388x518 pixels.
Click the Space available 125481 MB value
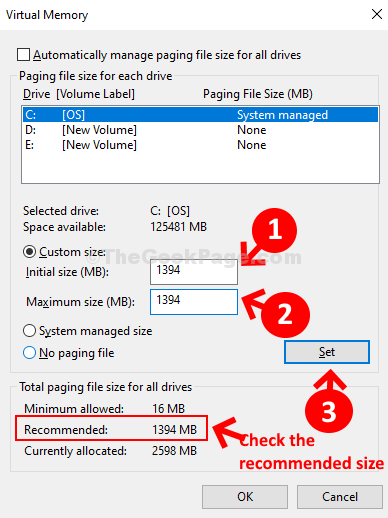click(x=178, y=227)
